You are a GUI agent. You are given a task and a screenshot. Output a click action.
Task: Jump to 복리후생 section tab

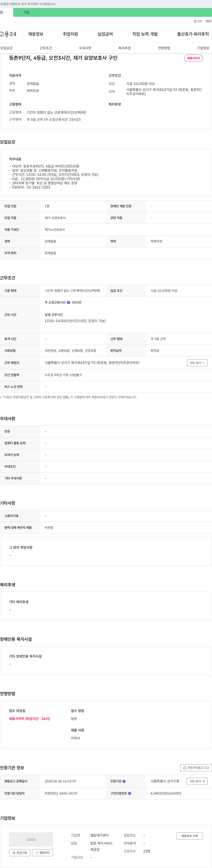coord(125,48)
